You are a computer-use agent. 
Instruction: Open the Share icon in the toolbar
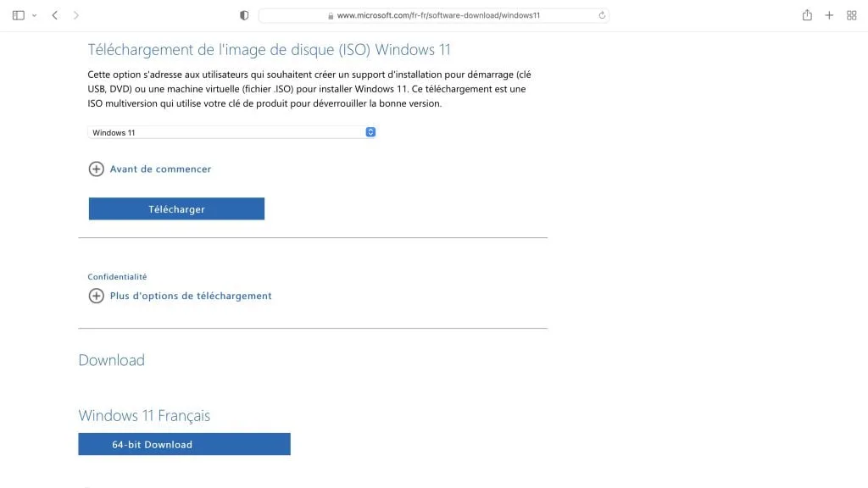pyautogui.click(x=807, y=15)
